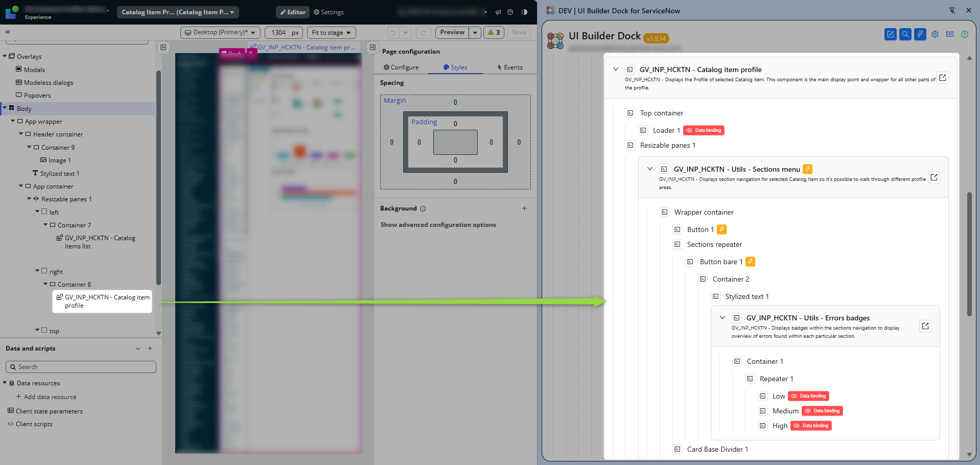The height and width of the screenshot is (465, 980).
Task: Switch to the Configure tab
Action: click(x=401, y=67)
